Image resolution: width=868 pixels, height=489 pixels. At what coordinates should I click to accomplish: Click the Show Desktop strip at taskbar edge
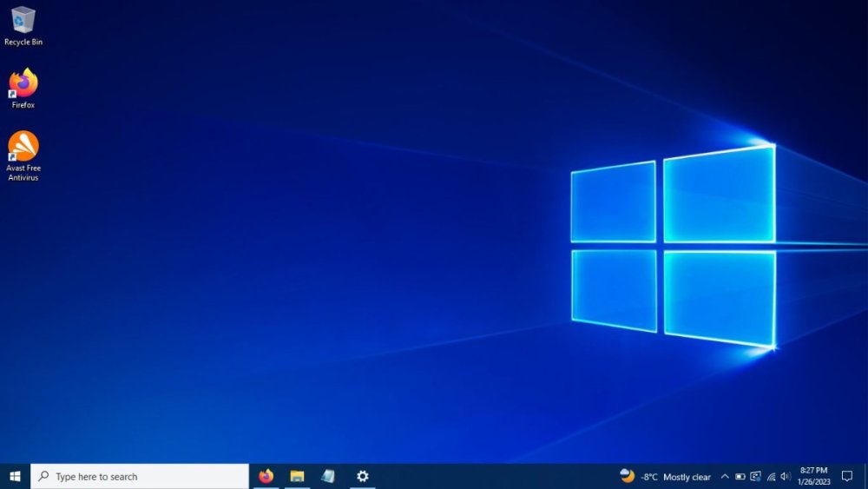(865, 476)
